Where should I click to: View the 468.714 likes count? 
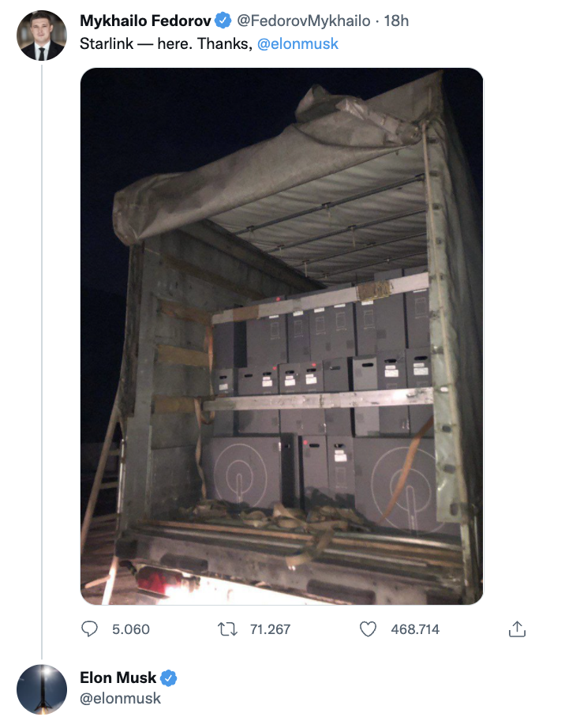tap(415, 629)
